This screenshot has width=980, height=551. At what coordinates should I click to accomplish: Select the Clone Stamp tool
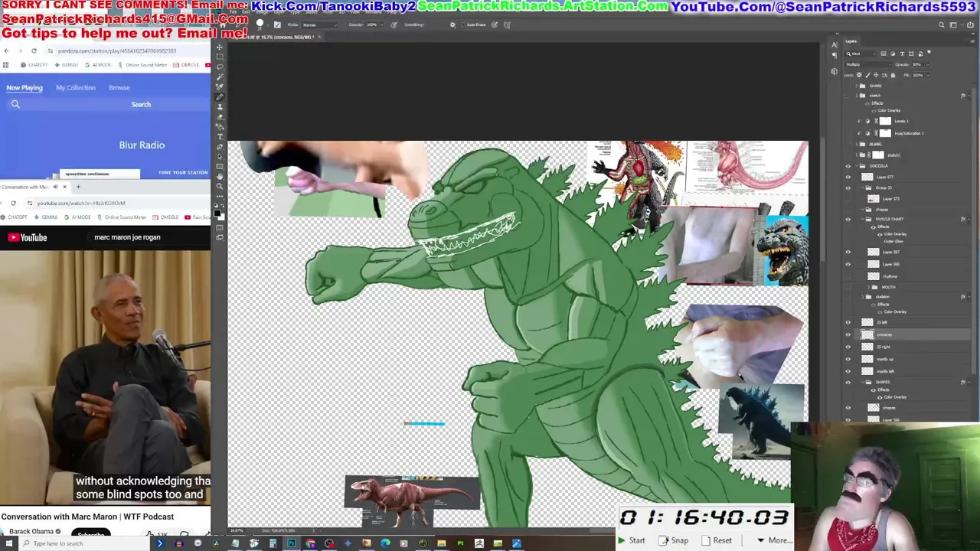(x=220, y=107)
